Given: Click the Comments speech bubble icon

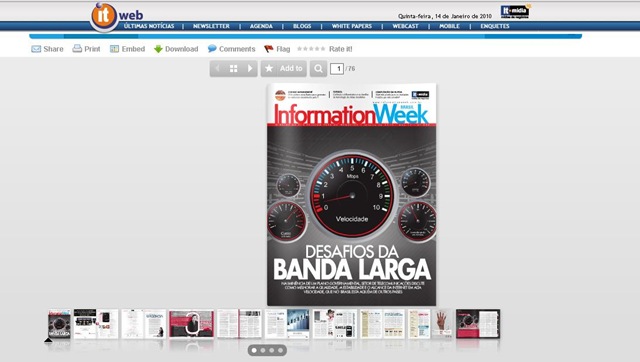Looking at the screenshot, I should pos(212,49).
